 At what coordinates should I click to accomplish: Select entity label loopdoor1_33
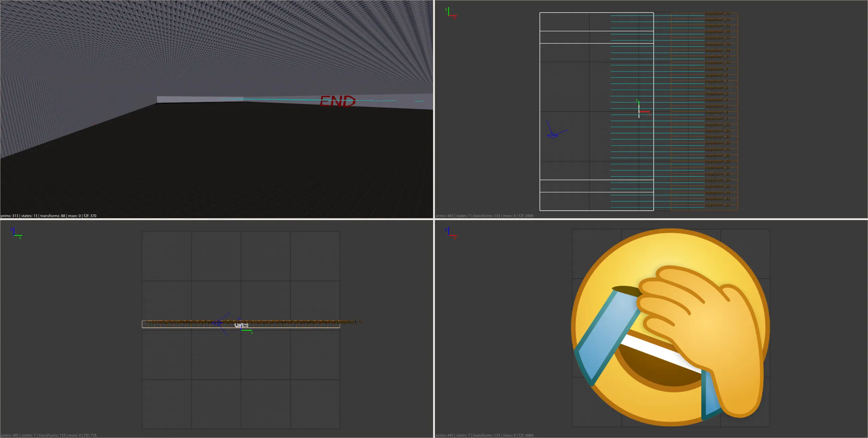(x=717, y=199)
